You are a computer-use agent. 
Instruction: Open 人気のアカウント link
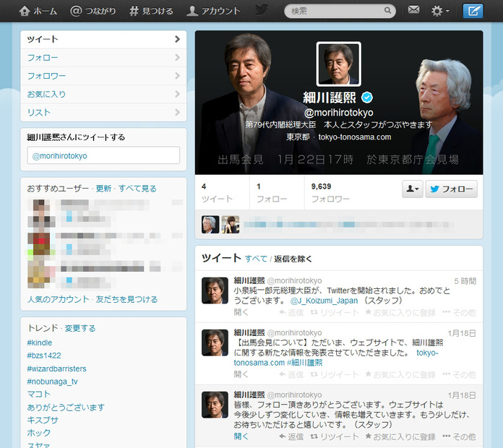[x=58, y=299]
